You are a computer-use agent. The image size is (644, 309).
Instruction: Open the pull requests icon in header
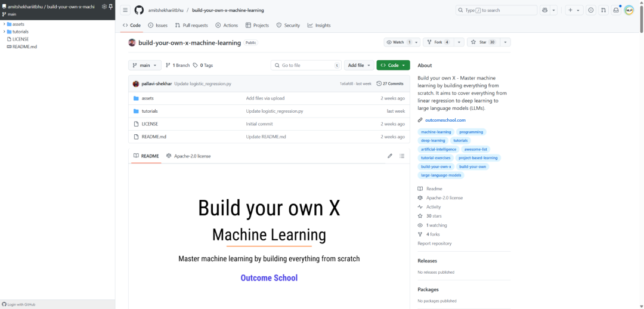603,10
